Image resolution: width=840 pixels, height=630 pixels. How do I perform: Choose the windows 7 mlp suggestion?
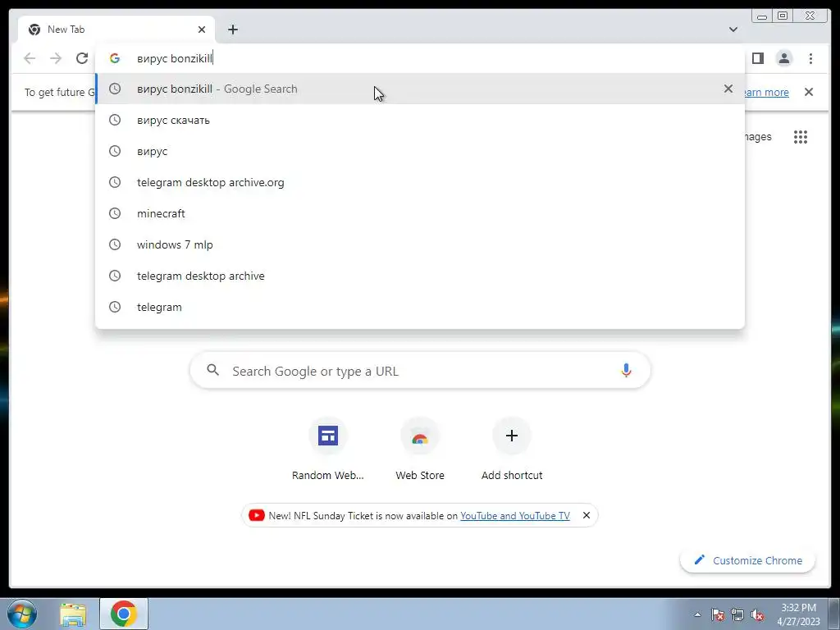[419, 244]
